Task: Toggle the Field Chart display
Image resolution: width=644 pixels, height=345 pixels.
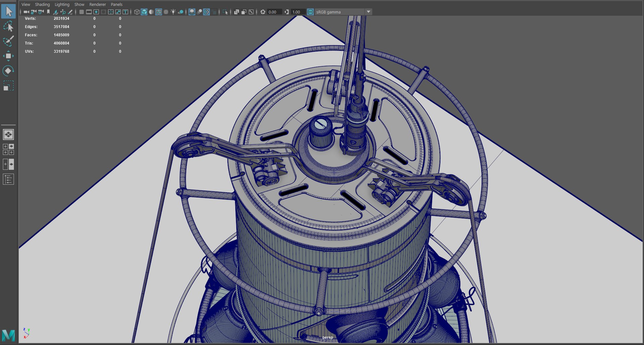Action: (111, 12)
